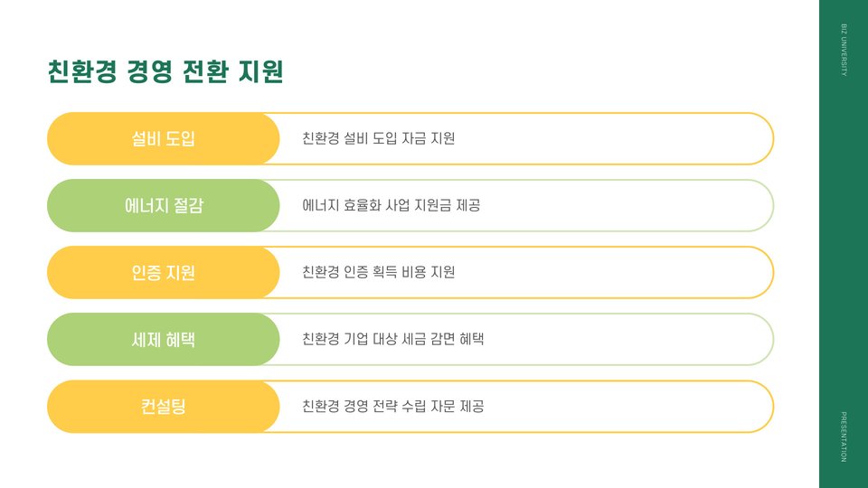Click text 친환경 설비 도입 자금 지원
Image resolution: width=868 pixels, height=488 pixels.
(x=379, y=138)
